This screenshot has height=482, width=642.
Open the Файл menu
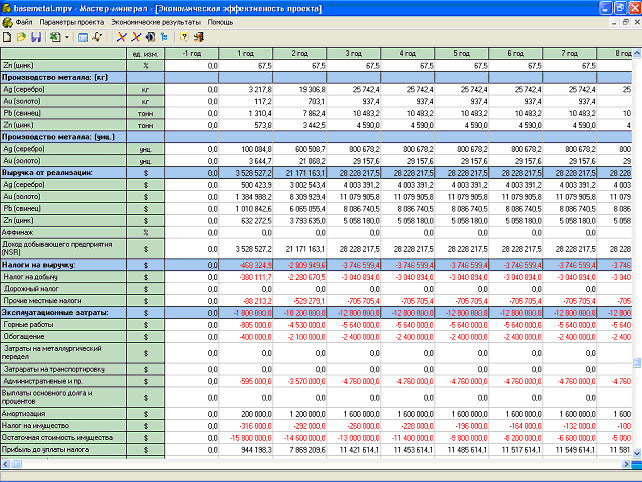click(23, 21)
